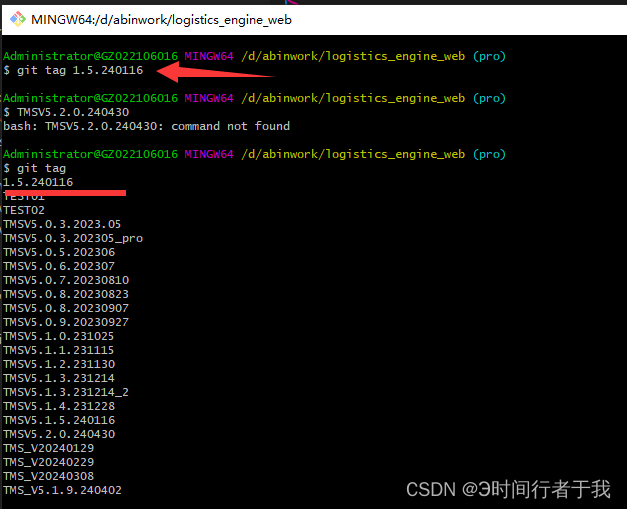Viewport: 627px width, 509px height.
Task: Select the tag TMSV5.2.0.240430 in the list
Action: 59,434
